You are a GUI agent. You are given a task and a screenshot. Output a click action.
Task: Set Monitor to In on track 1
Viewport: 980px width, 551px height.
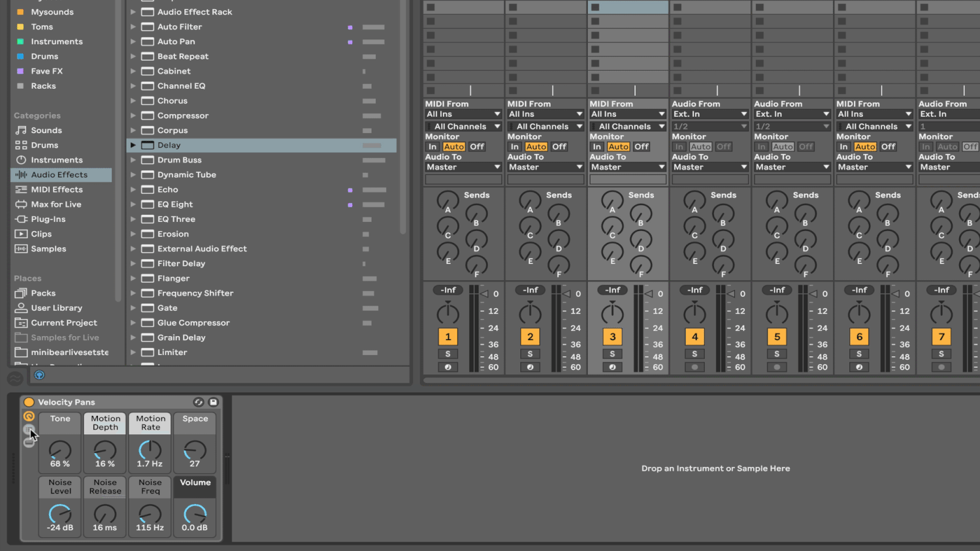(x=432, y=146)
